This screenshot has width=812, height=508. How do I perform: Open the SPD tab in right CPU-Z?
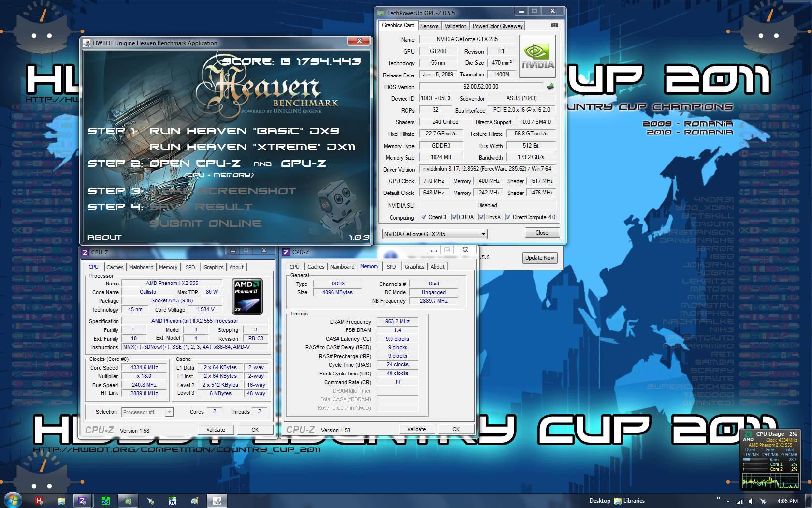(391, 267)
